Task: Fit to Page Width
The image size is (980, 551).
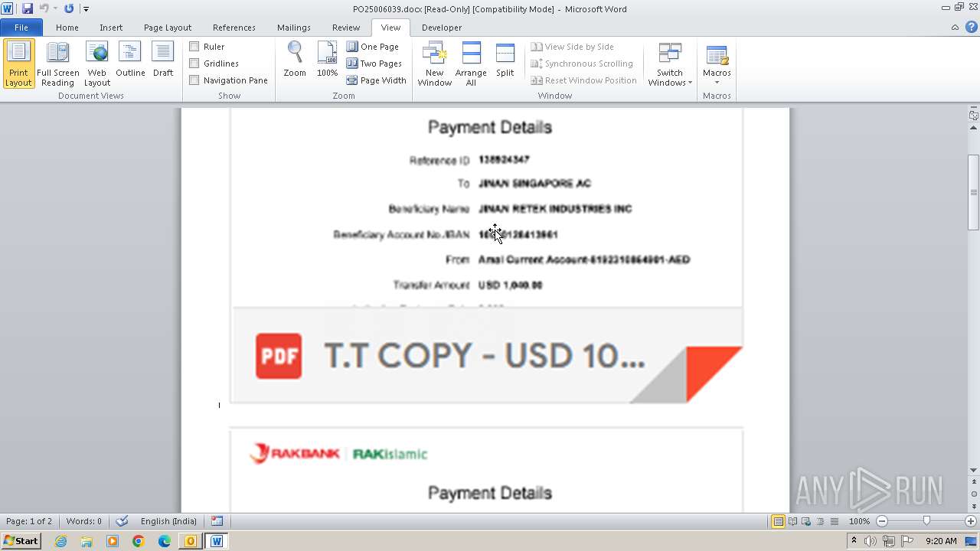Action: click(377, 80)
